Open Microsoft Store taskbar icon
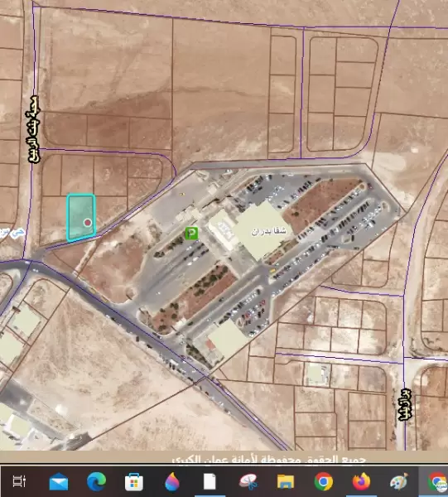This screenshot has height=497, width=448. [133, 482]
